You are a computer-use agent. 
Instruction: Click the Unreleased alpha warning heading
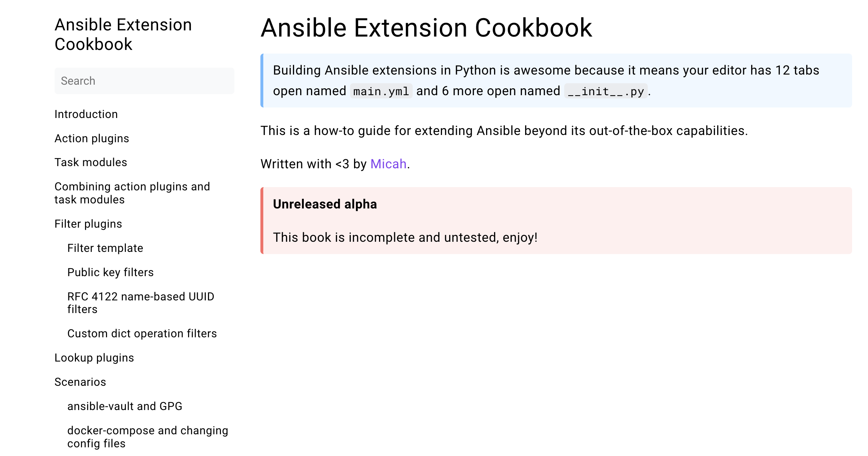click(324, 204)
